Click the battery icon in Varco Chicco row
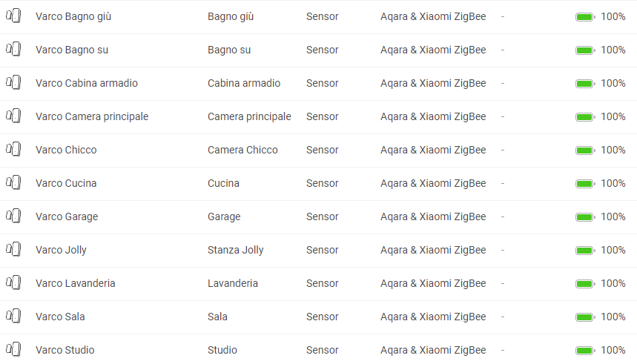637x364 pixels. pyautogui.click(x=585, y=150)
